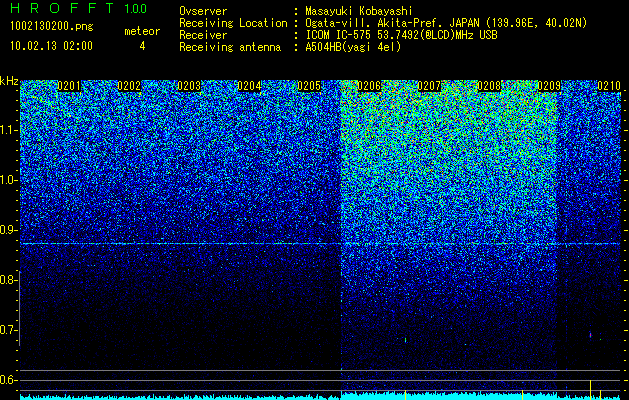The height and width of the screenshot is (400, 629).
Task: Click the 0210 time marker
Action: pos(609,86)
